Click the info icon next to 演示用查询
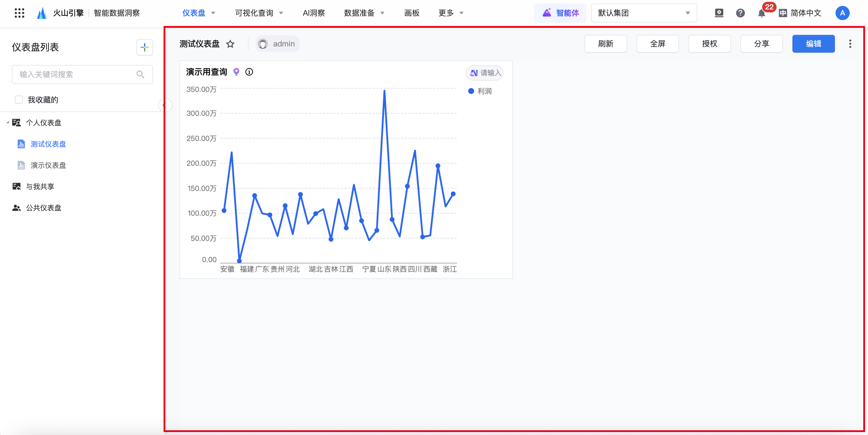 pyautogui.click(x=249, y=72)
